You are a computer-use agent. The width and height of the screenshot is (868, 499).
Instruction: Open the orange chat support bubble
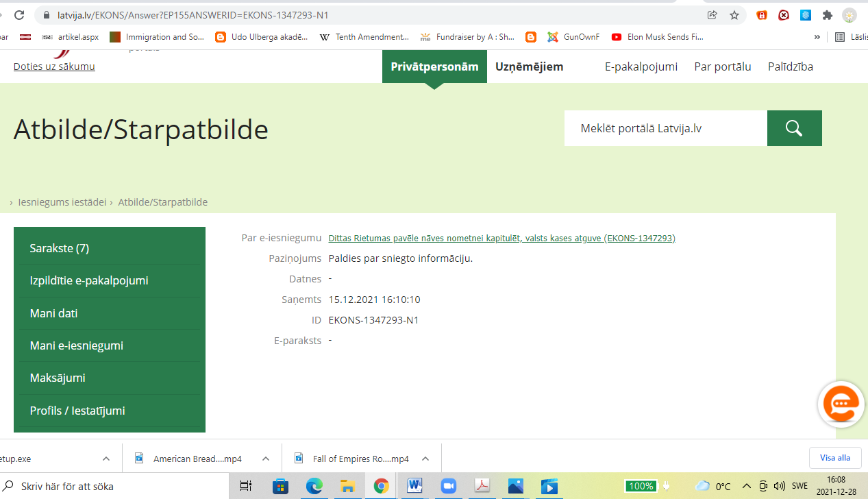pos(841,404)
